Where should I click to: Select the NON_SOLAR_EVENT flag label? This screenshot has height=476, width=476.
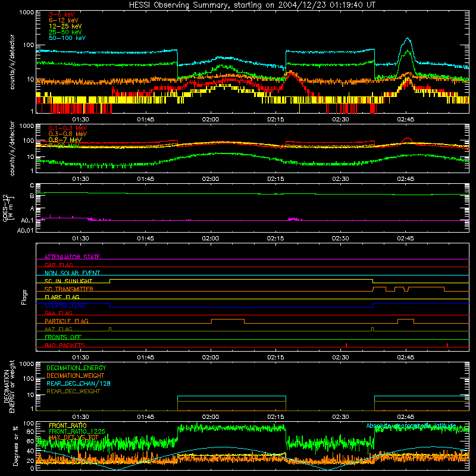[72, 273]
